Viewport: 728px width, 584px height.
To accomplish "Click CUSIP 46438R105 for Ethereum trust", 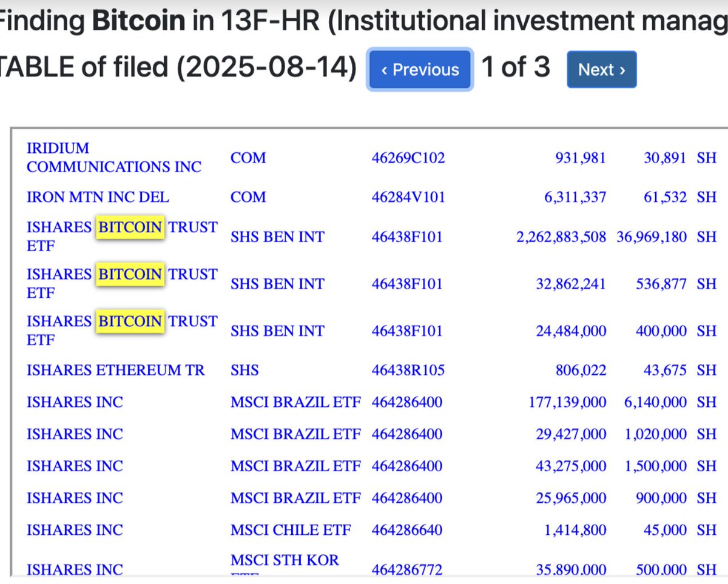I will pyautogui.click(x=408, y=370).
